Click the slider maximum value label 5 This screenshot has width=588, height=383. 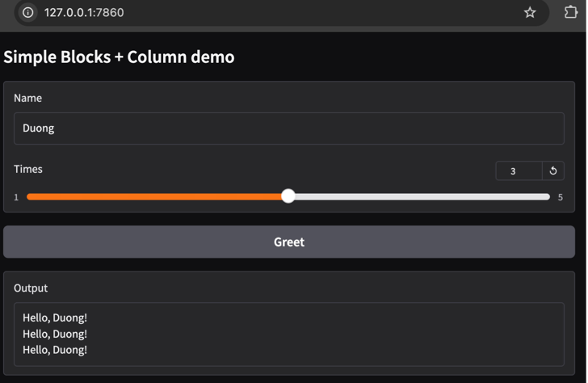[x=560, y=197]
